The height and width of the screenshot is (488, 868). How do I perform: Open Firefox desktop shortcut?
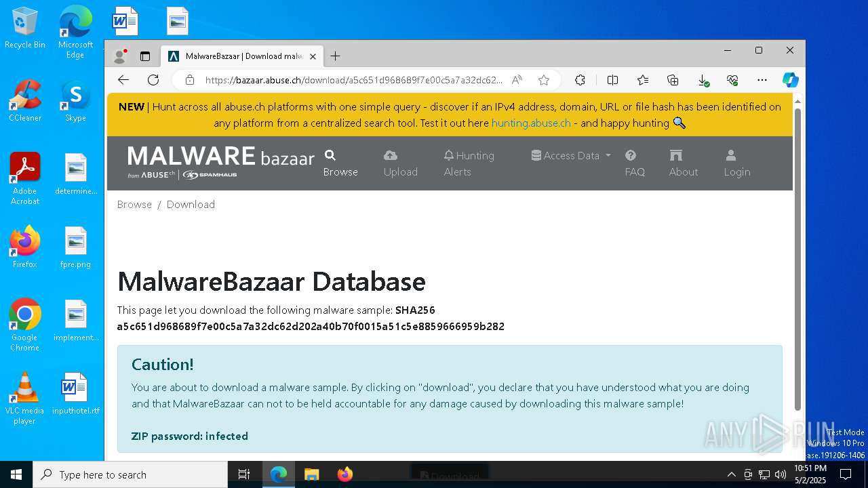coord(25,247)
